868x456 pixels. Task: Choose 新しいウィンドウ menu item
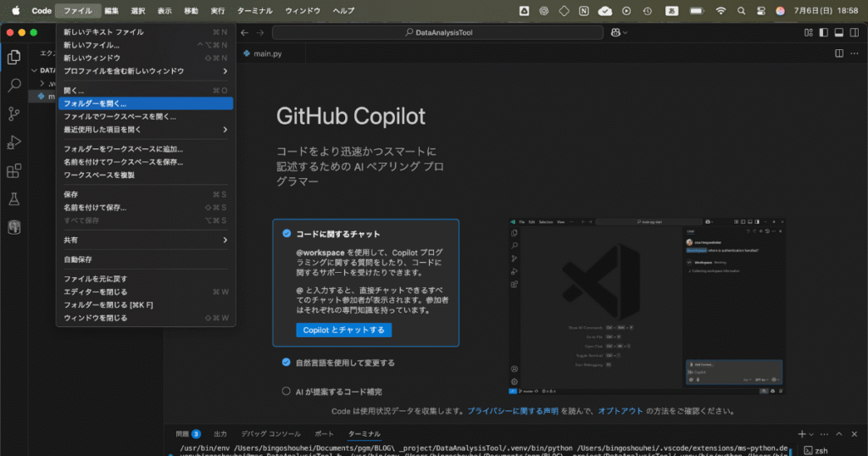coord(146,58)
